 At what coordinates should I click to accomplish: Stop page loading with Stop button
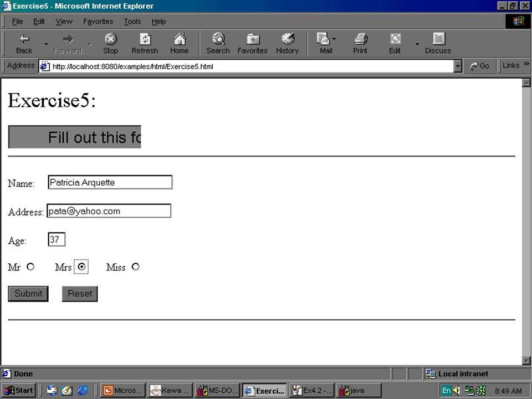click(110, 44)
